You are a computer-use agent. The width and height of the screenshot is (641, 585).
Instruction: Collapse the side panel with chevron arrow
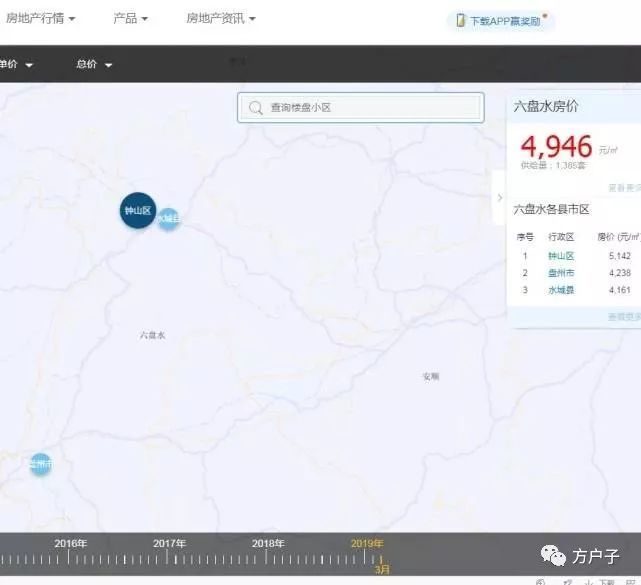(500, 198)
